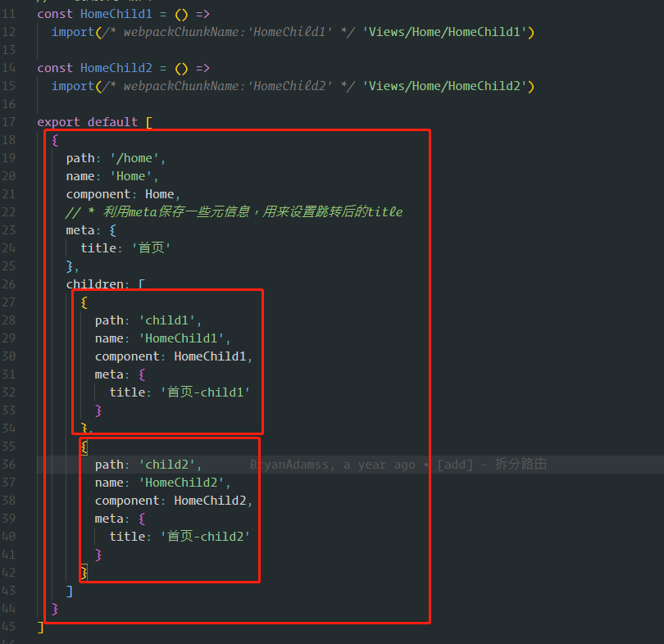Select the 'child2' path string
This screenshot has height=644, width=664.
[169, 464]
